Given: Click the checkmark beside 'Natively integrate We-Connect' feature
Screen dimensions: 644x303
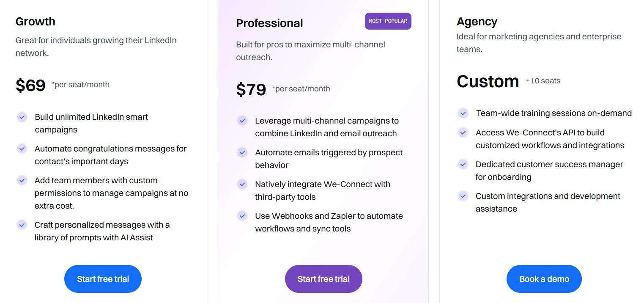Looking at the screenshot, I should pos(242,184).
